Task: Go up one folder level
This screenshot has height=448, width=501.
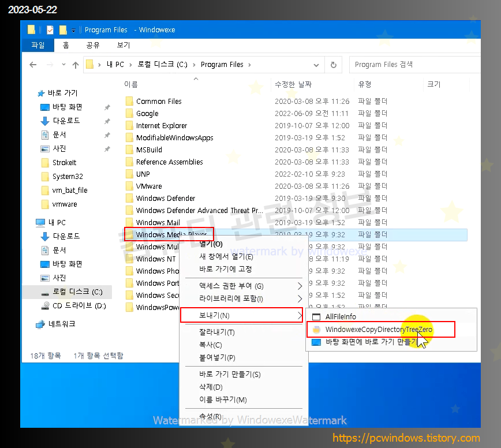Action: pyautogui.click(x=76, y=65)
